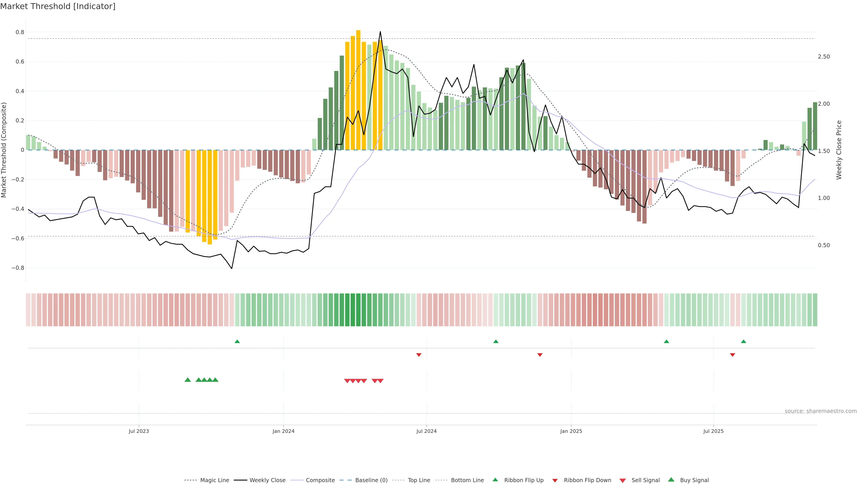Click Ribbon Flip Up legend triangle
The width and height of the screenshot is (868, 488).
point(495,480)
